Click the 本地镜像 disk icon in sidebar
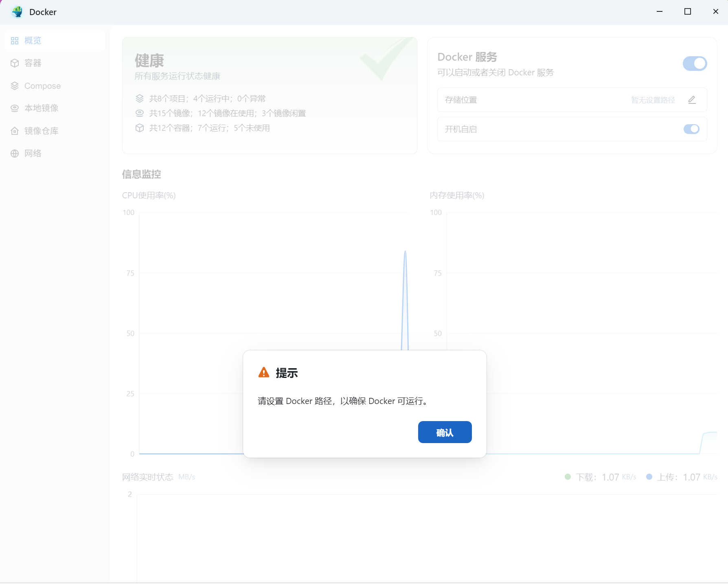Viewport: 728px width, 584px height. pyautogui.click(x=15, y=108)
